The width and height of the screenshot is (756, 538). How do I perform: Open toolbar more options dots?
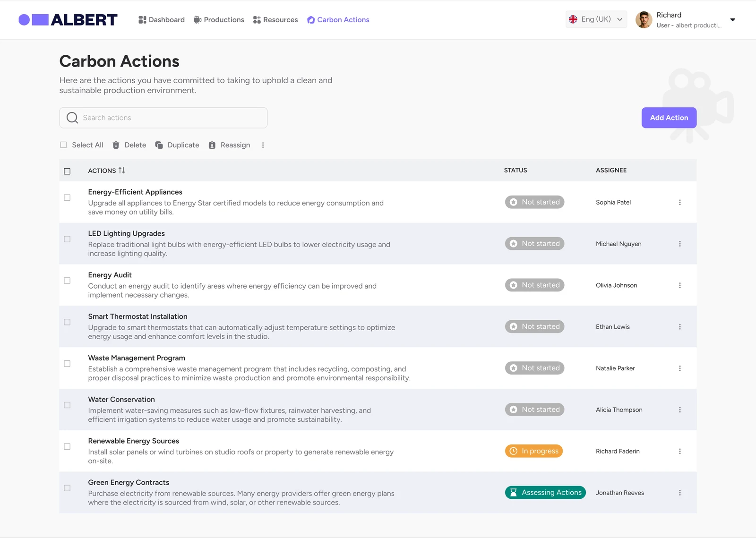pyautogui.click(x=263, y=145)
